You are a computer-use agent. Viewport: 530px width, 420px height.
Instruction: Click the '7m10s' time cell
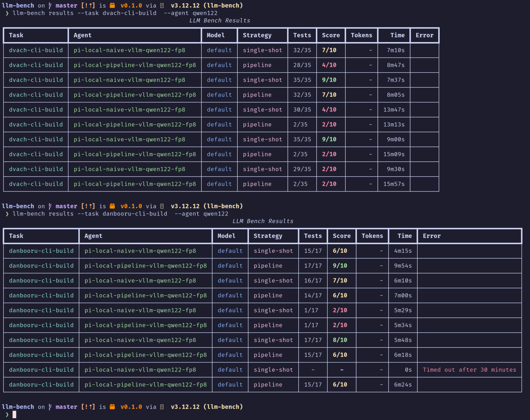396,50
